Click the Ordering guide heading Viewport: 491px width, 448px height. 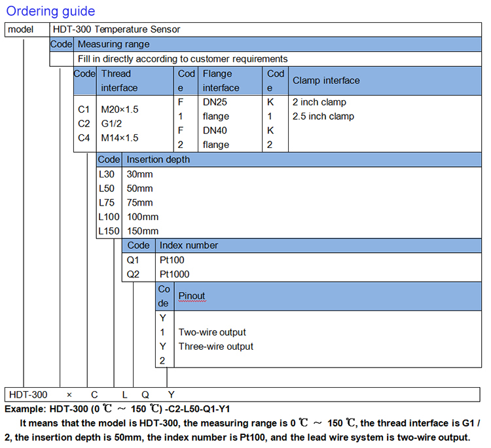[x=50, y=11]
